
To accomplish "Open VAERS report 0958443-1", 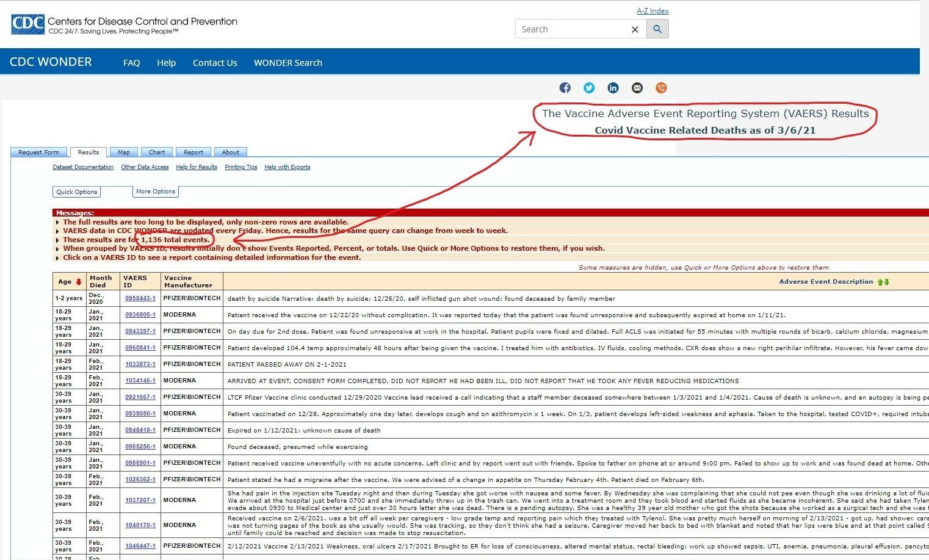I will tap(140, 298).
